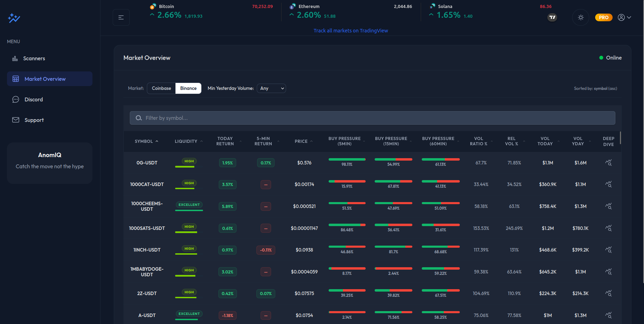Image resolution: width=644 pixels, height=324 pixels.
Task: Collapse the sidebar using the hamburger toggle
Action: 121,17
